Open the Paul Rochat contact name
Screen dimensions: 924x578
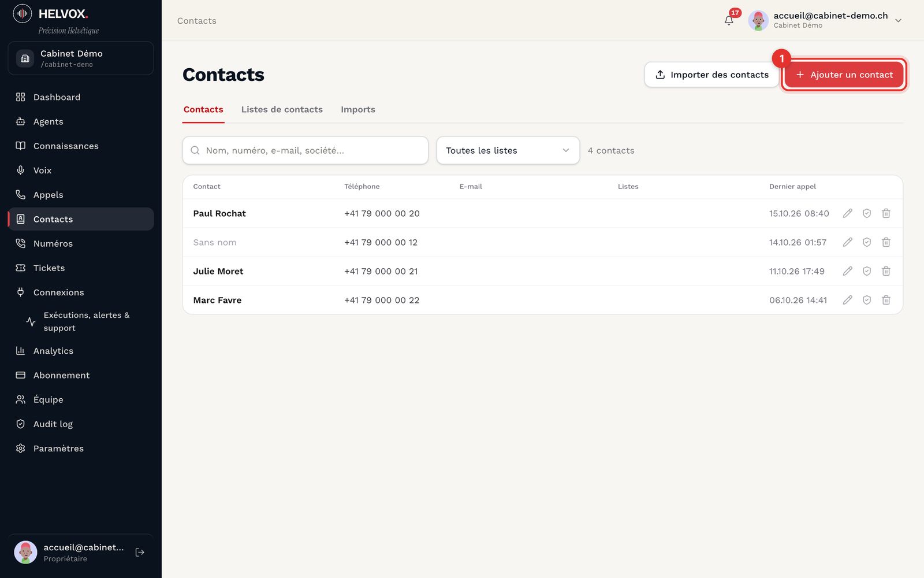(x=219, y=213)
